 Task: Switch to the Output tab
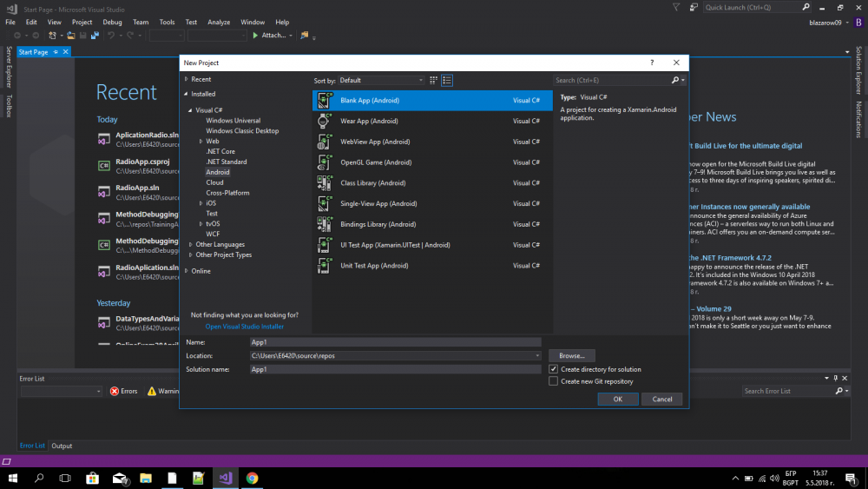pyautogui.click(x=62, y=446)
